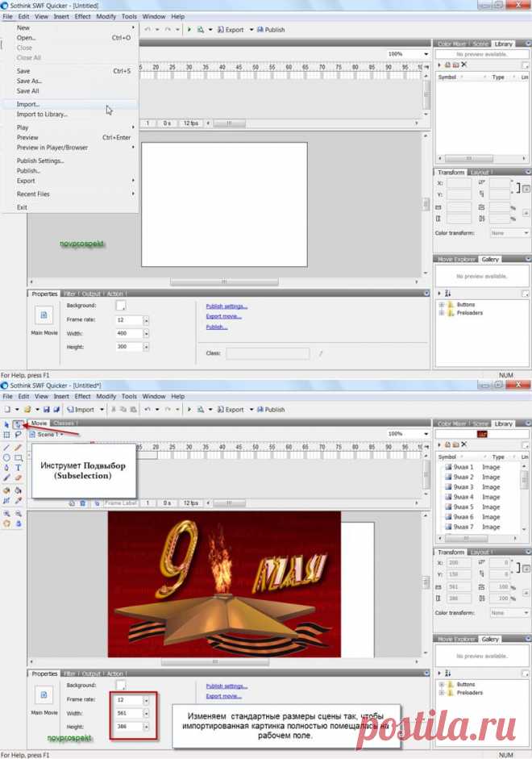Select the Zoom In tool in lower window

click(x=6, y=514)
